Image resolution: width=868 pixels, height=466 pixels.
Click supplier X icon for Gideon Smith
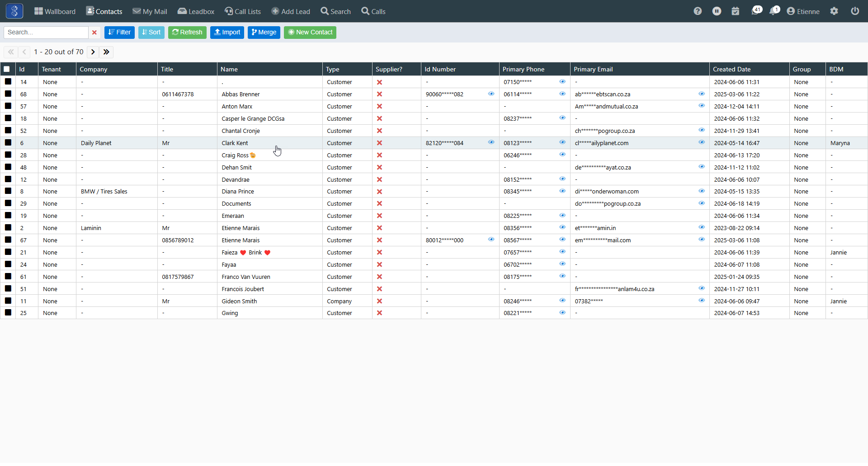[x=380, y=301]
